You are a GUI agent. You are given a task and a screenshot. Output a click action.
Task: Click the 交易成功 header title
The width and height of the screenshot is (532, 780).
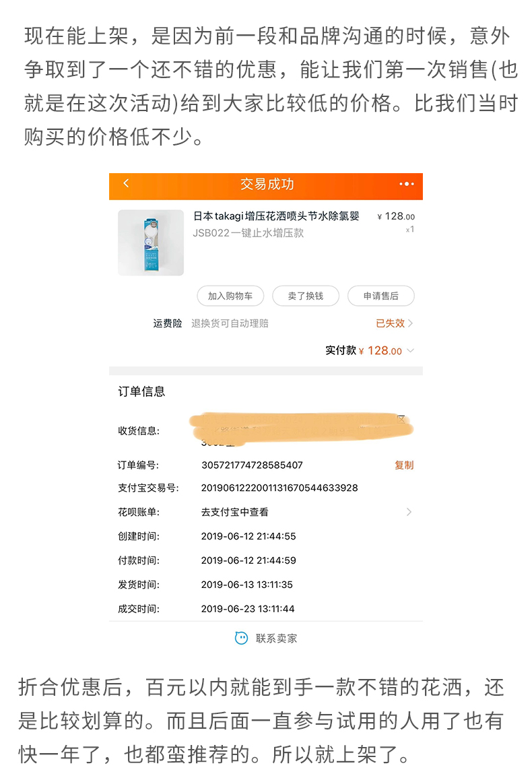tap(267, 184)
